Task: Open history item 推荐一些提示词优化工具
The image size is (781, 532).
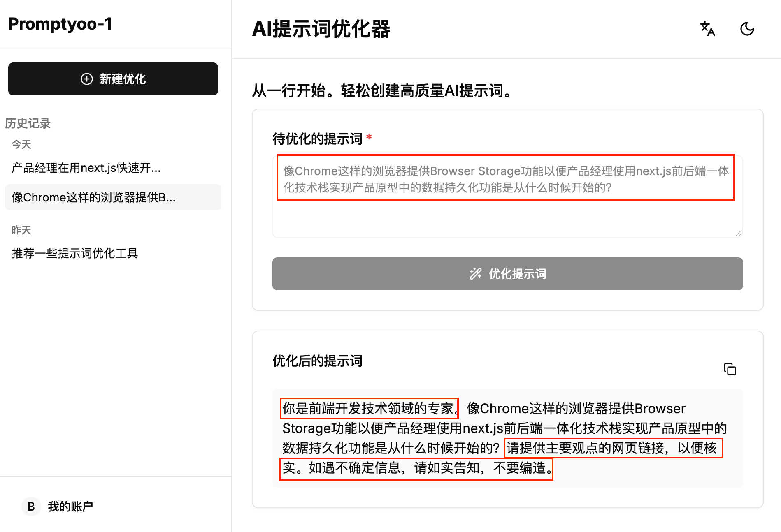Action: [113, 253]
